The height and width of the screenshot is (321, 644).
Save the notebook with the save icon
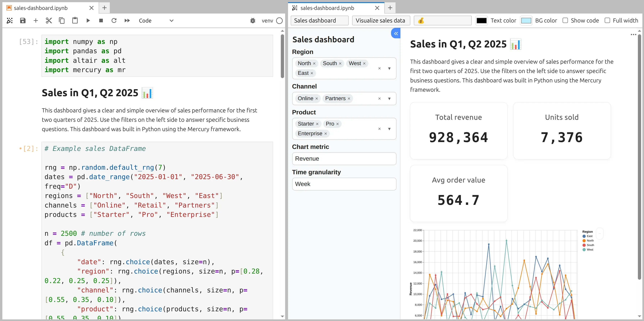pyautogui.click(x=22, y=21)
